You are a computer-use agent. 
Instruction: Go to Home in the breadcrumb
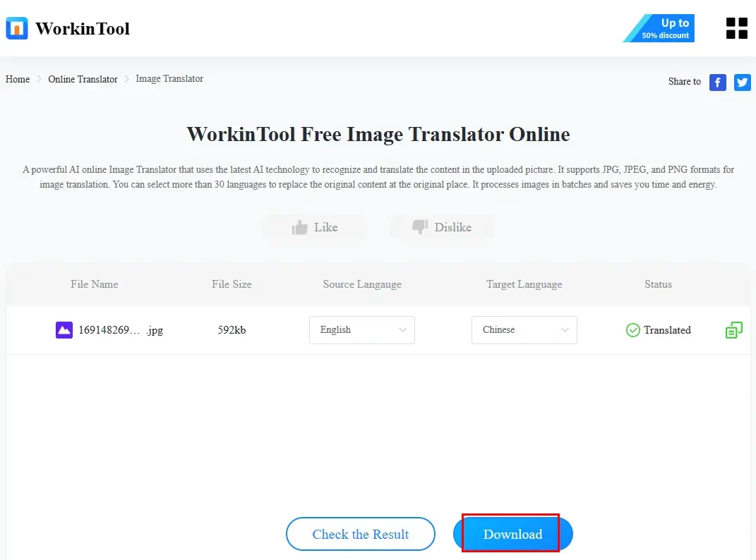pyautogui.click(x=18, y=79)
